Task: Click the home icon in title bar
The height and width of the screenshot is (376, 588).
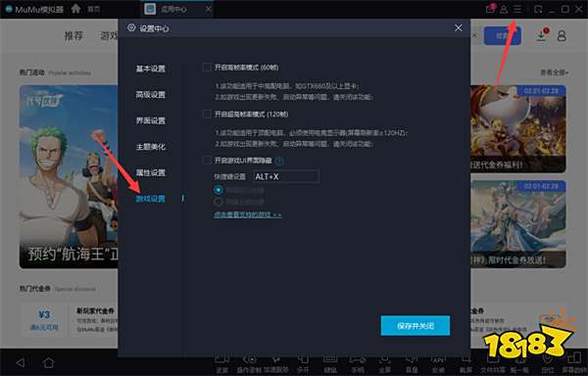Action: tap(75, 9)
